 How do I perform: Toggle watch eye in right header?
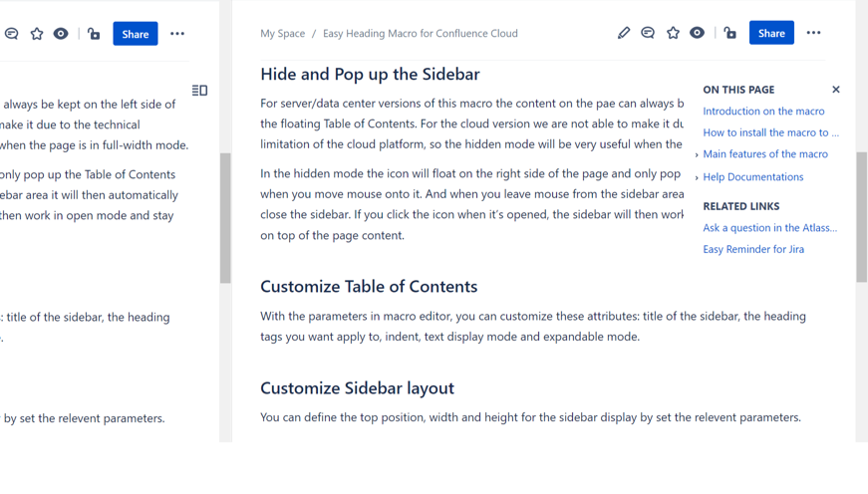point(698,33)
